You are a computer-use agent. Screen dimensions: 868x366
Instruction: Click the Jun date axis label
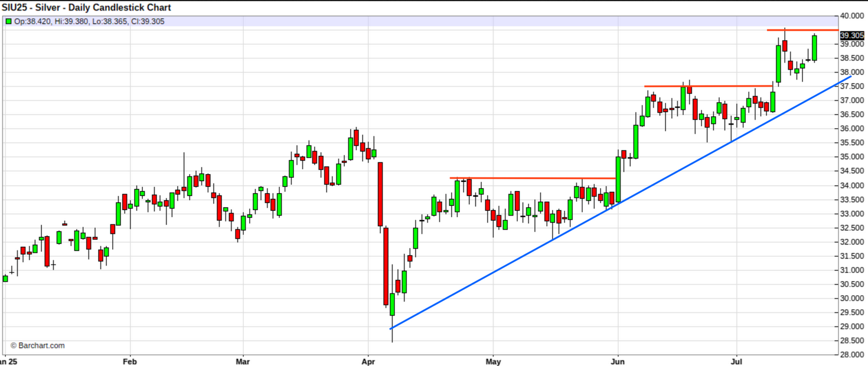[618, 360]
